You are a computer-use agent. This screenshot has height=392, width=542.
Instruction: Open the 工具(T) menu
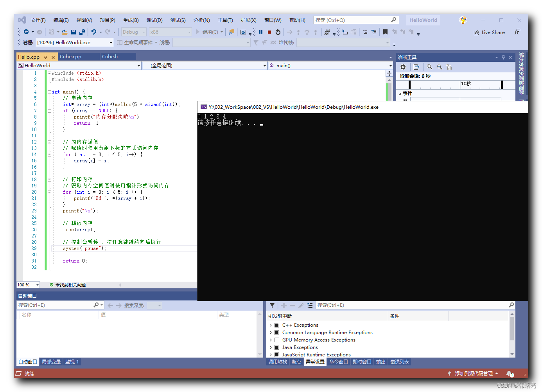225,20
